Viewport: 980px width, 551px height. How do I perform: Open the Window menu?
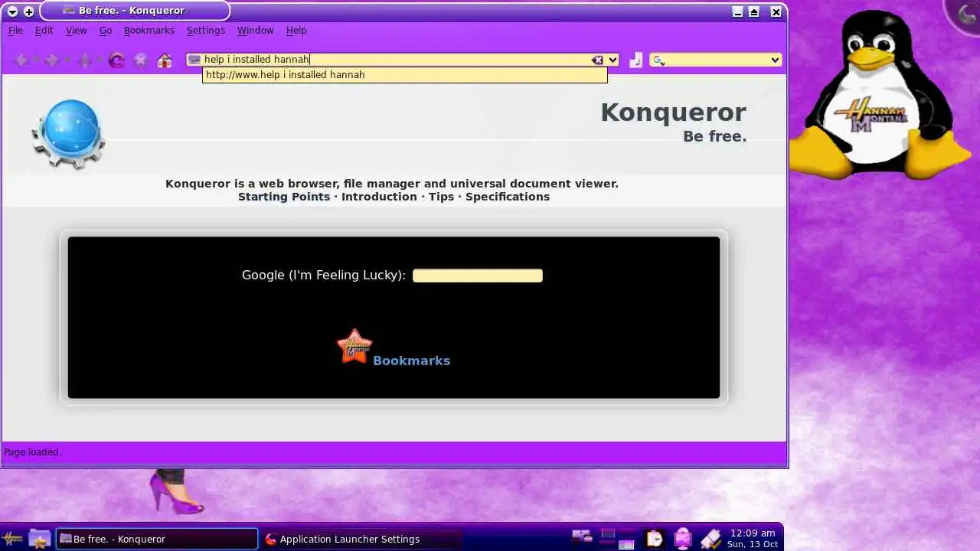point(255,30)
